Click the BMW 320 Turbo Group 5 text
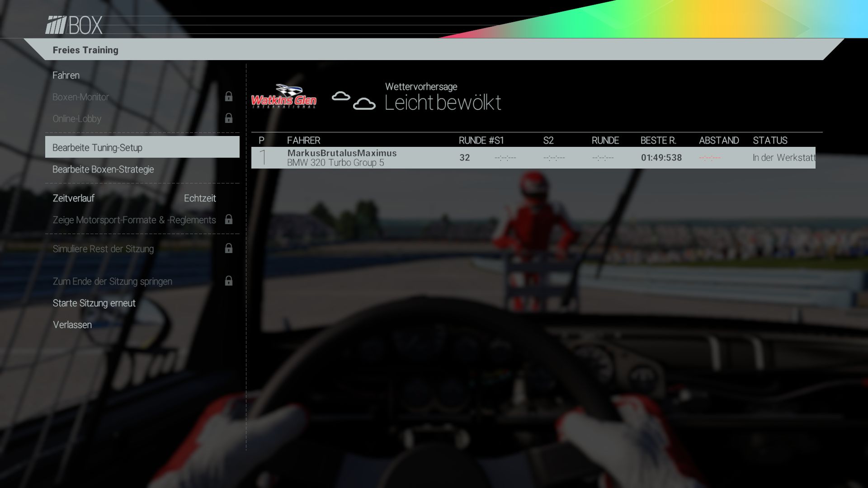 coord(335,163)
